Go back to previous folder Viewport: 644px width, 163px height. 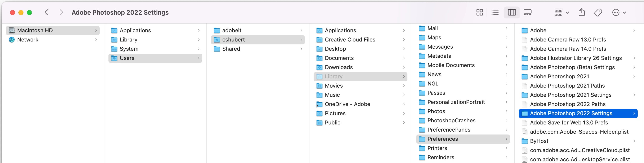click(x=46, y=13)
